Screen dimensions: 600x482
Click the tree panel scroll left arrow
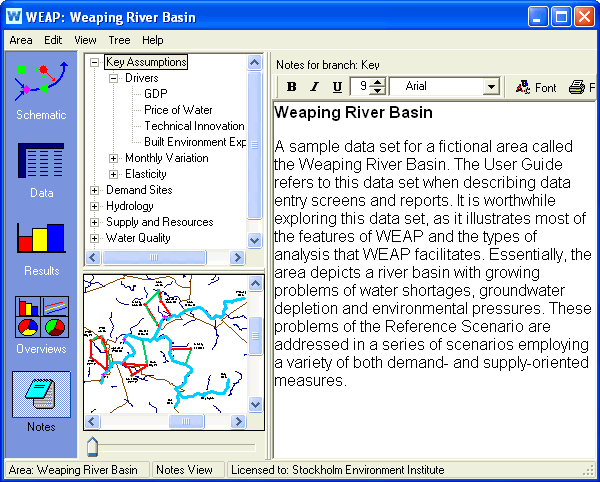pos(93,257)
